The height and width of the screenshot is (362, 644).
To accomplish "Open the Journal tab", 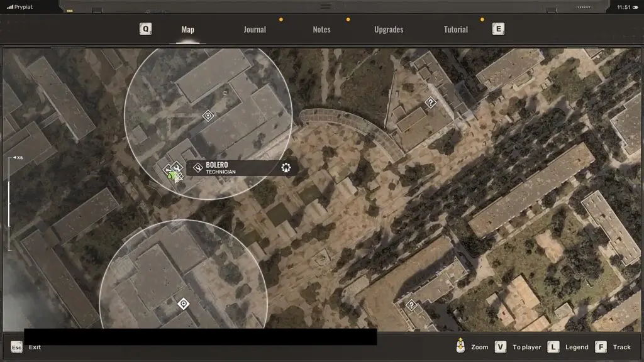I will click(255, 30).
